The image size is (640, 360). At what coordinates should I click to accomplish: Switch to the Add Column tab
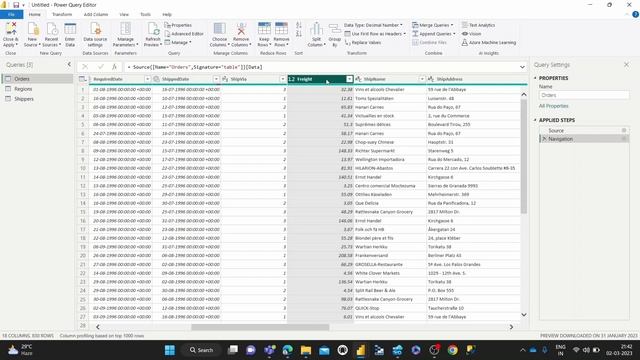click(96, 14)
